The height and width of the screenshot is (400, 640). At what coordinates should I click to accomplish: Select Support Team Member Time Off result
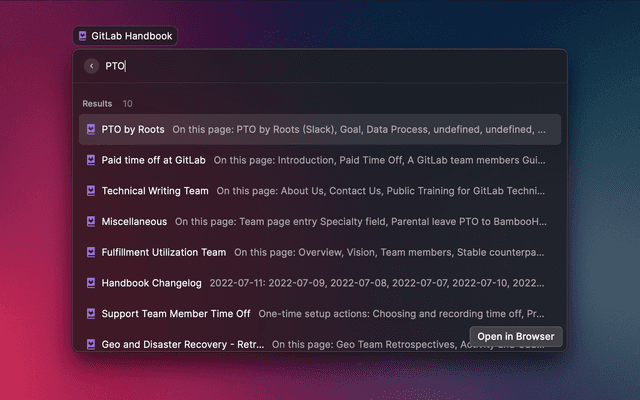pyautogui.click(x=176, y=314)
